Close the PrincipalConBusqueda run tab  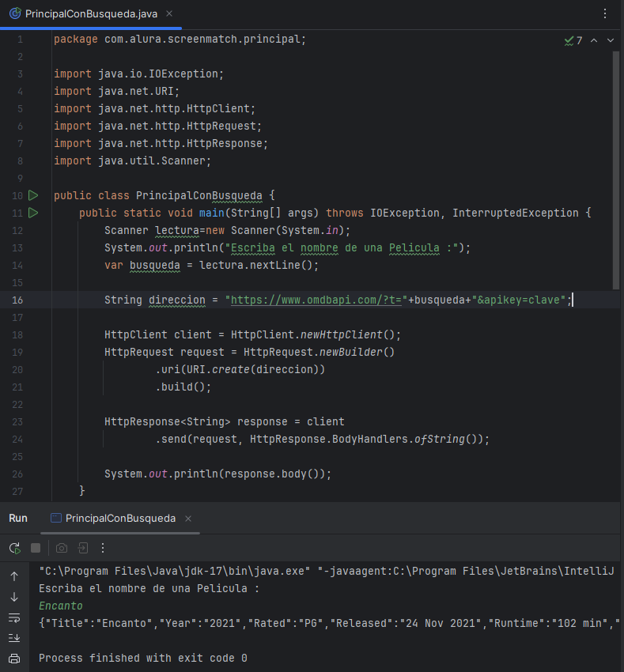[188, 519]
